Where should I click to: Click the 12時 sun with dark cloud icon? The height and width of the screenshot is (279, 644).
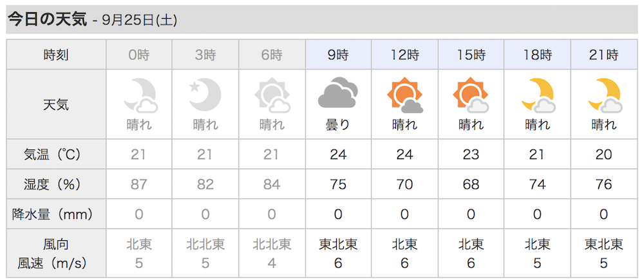(x=405, y=95)
